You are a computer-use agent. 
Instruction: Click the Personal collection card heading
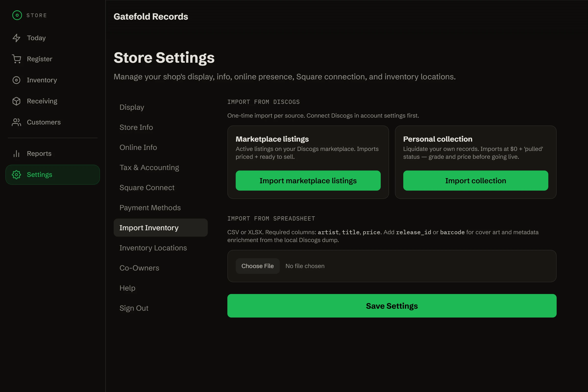pyautogui.click(x=438, y=139)
